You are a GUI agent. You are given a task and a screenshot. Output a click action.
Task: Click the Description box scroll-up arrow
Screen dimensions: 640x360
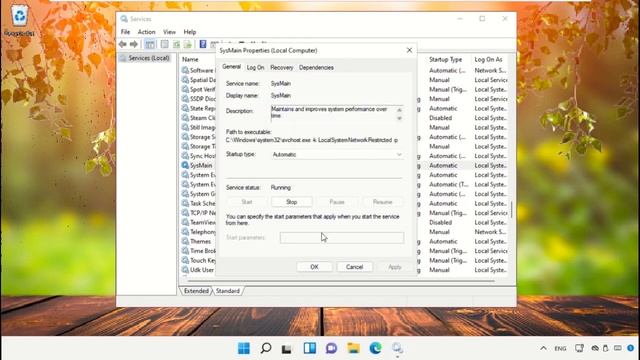coord(399,110)
